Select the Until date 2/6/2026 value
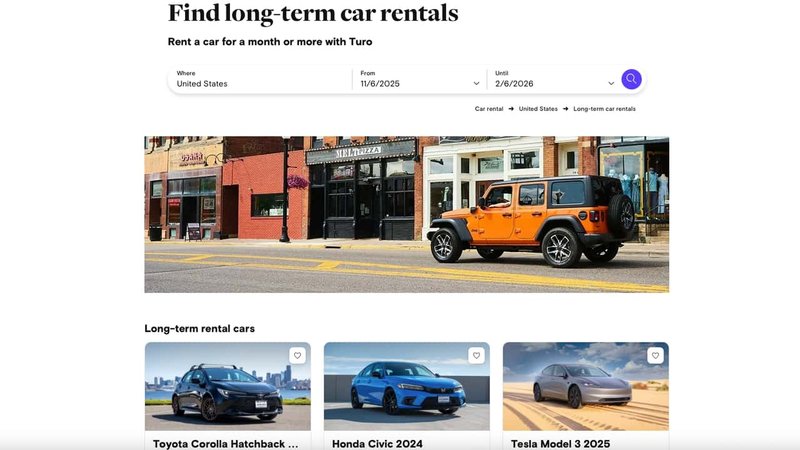 514,84
